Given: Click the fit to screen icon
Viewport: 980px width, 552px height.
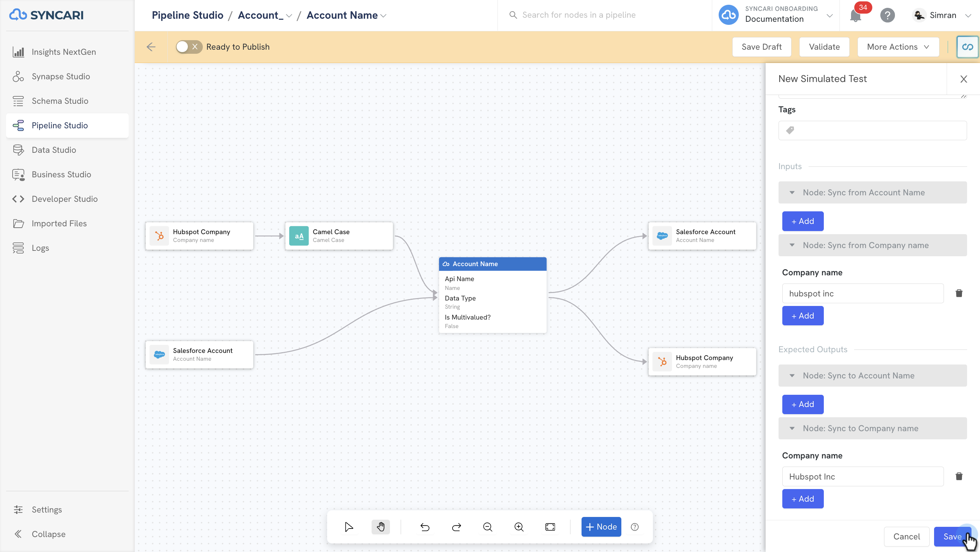Looking at the screenshot, I should [550, 527].
